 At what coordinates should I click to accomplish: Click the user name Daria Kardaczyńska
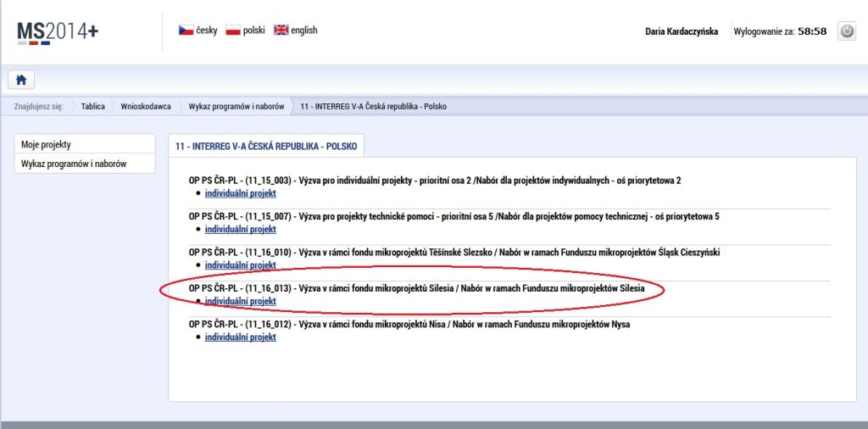click(x=681, y=31)
